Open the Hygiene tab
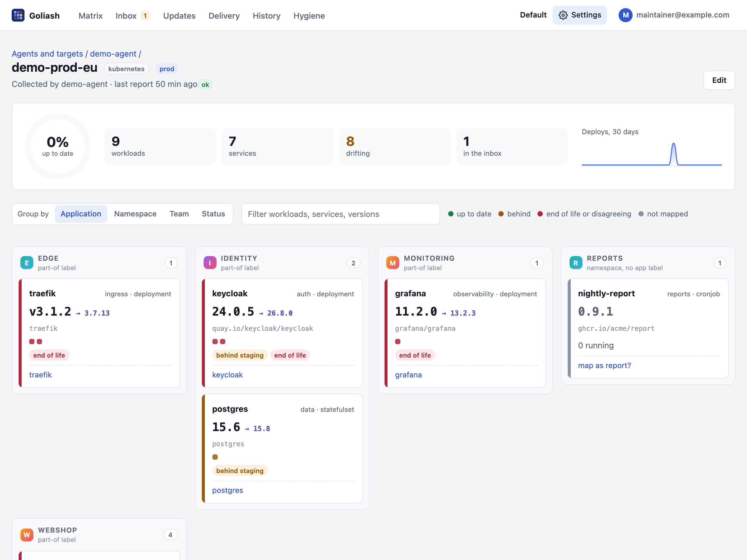Image resolution: width=747 pixels, height=560 pixels. click(309, 15)
